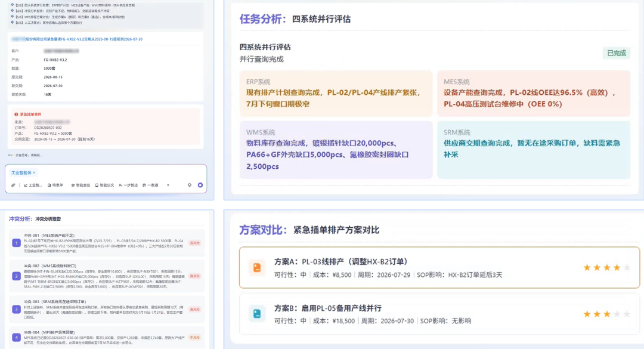Click order number DD20260507-030
644x349 pixels.
click(x=48, y=128)
